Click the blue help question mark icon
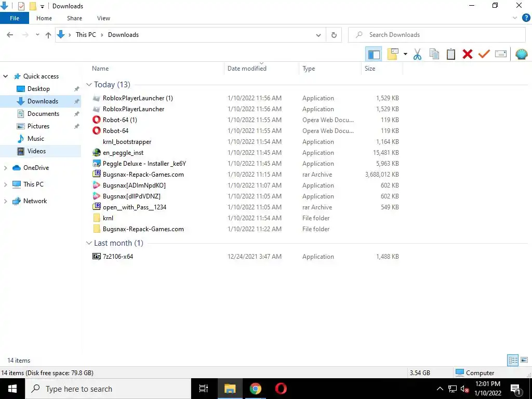 point(526,18)
